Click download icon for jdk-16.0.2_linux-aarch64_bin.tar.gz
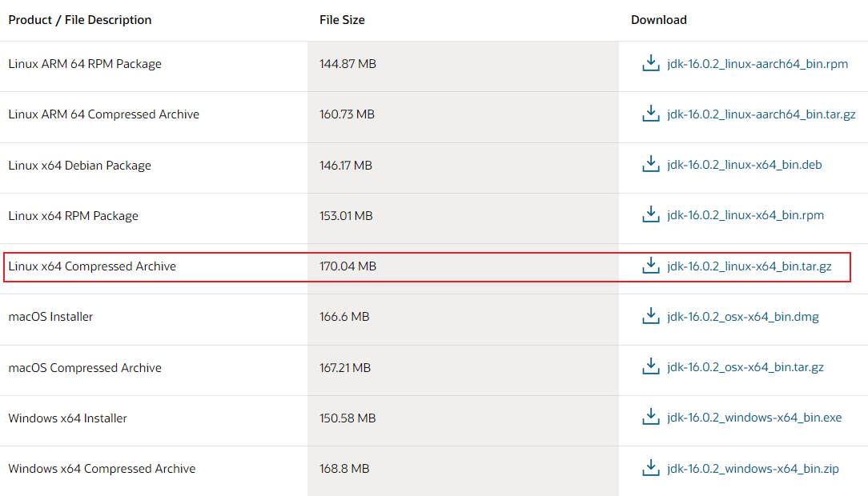 (x=650, y=114)
